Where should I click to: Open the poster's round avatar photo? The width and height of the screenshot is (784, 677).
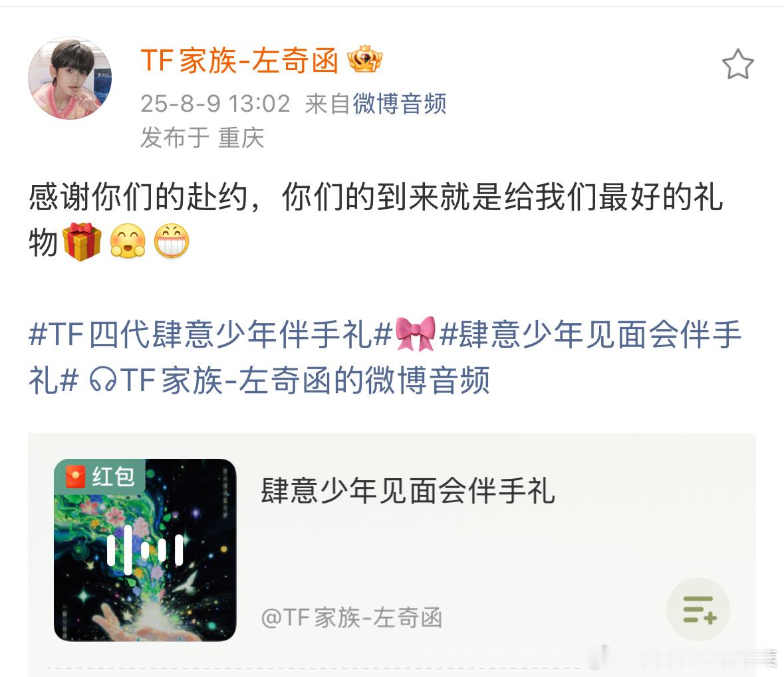pos(70,78)
